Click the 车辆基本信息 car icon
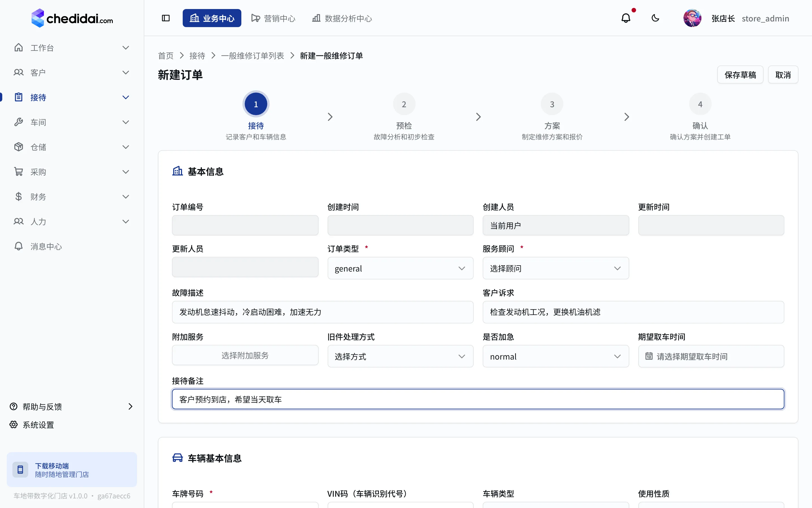The width and height of the screenshot is (812, 508). pos(178,458)
